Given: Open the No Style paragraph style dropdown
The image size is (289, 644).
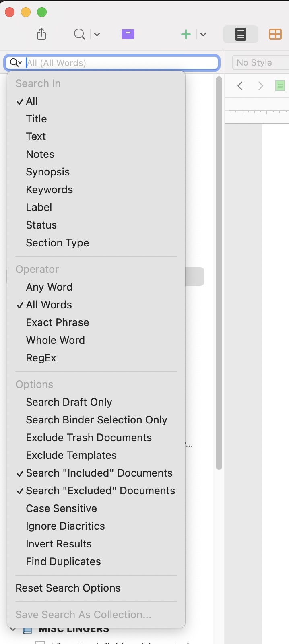Looking at the screenshot, I should pyautogui.click(x=260, y=62).
